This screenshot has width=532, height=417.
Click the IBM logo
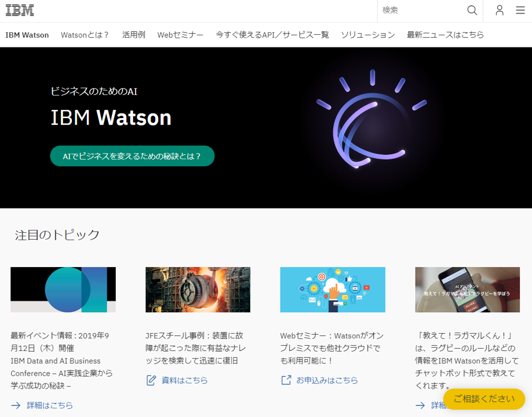(20, 10)
